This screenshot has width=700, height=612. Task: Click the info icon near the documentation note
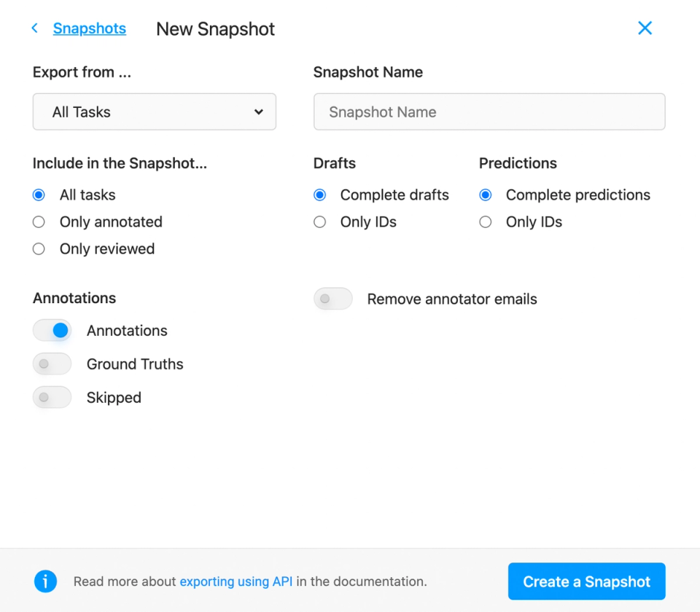45,581
